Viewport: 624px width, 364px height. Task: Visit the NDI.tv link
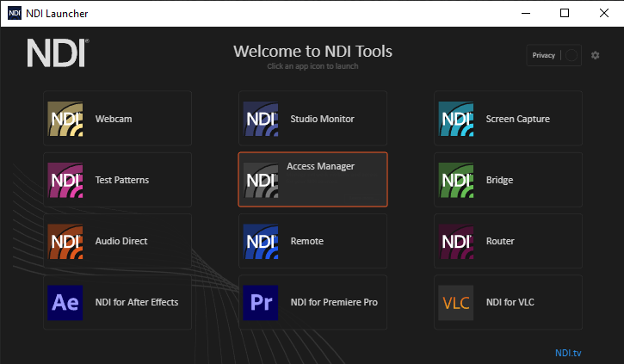click(x=569, y=353)
